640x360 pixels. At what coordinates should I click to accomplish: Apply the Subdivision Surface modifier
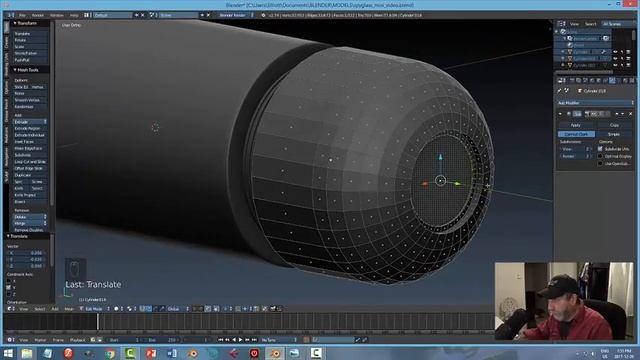tap(576, 125)
